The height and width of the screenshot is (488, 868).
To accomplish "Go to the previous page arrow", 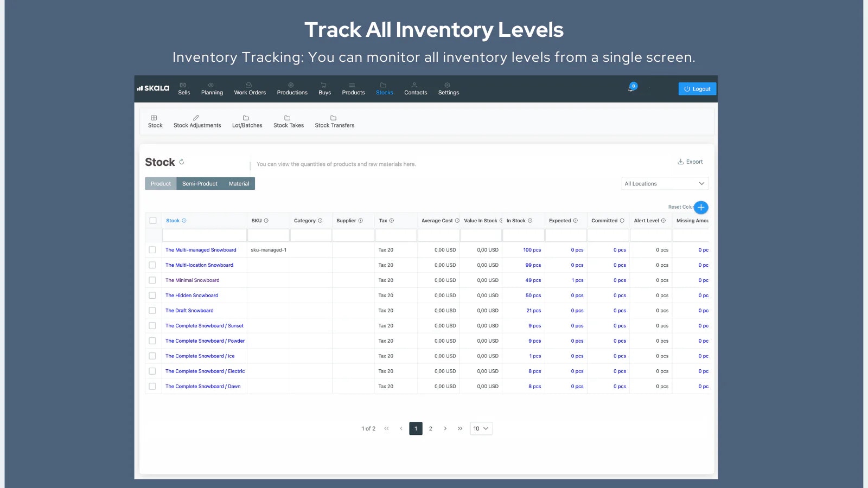I will point(401,428).
